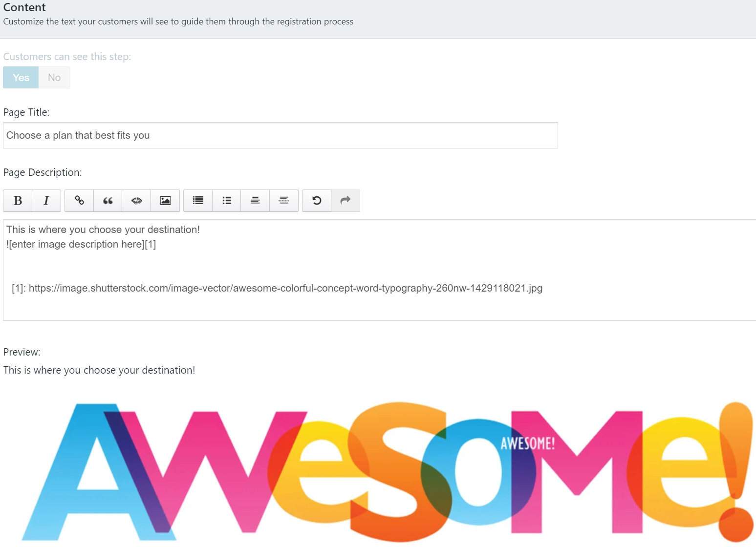Click the '![enter image description here][1]' line
The height and width of the screenshot is (547, 756).
click(81, 244)
